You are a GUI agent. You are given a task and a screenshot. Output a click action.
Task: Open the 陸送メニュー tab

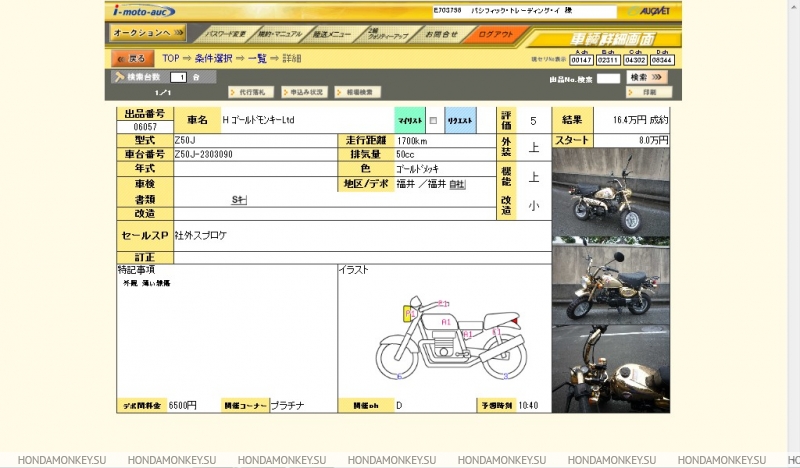(332, 34)
